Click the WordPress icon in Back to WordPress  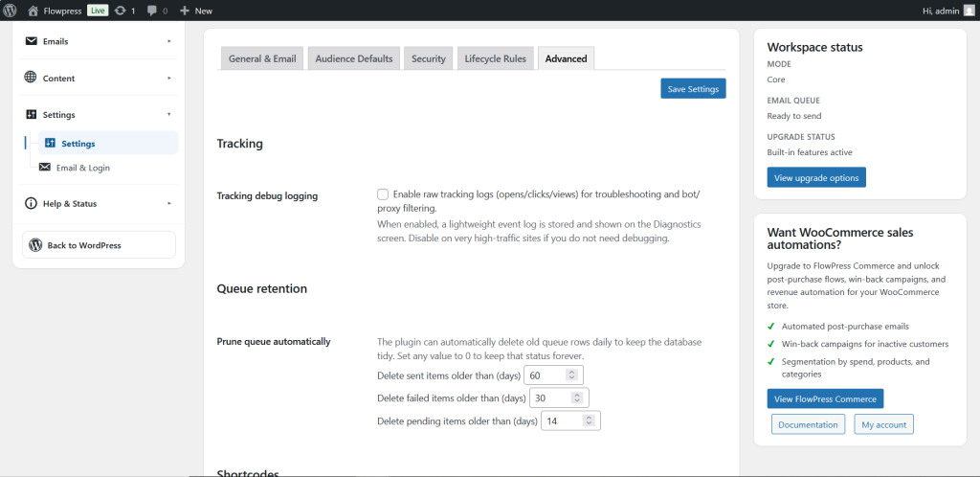coord(35,245)
